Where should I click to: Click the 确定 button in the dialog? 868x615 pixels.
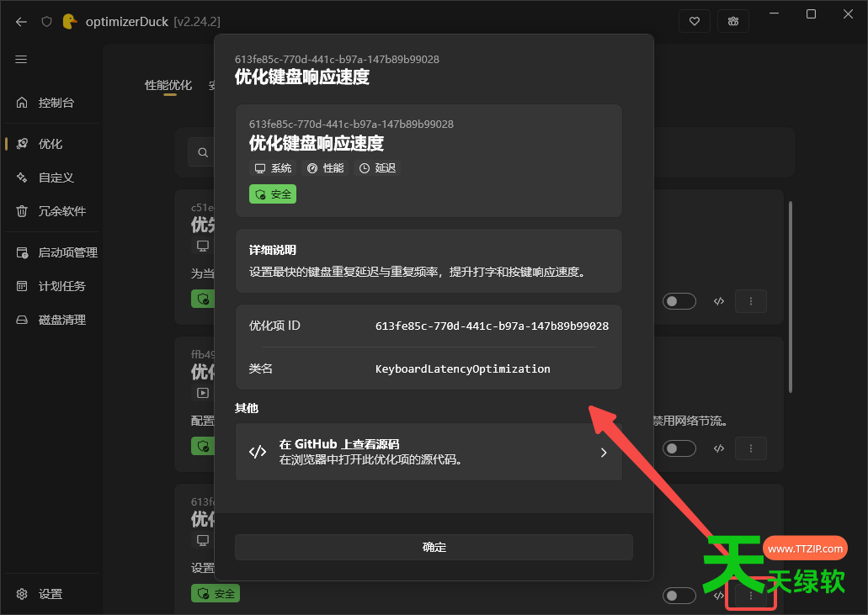pyautogui.click(x=434, y=547)
